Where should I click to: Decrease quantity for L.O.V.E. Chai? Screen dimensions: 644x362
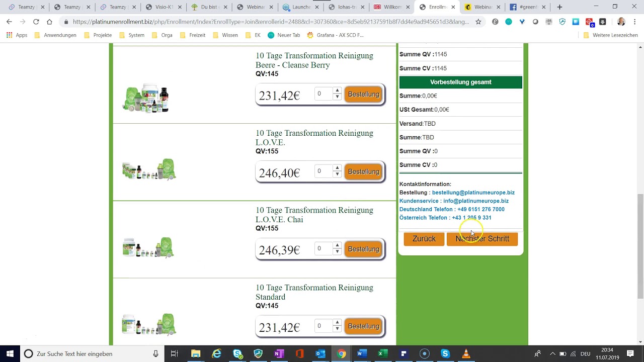click(x=337, y=252)
